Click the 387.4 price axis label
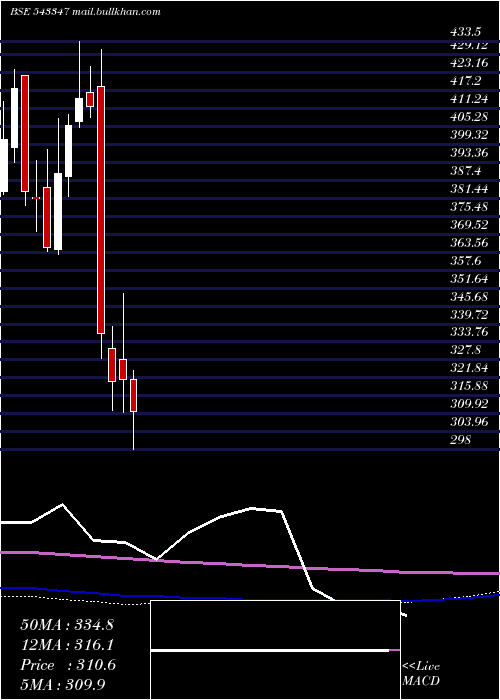Viewport: 500px width, 700px height. pyautogui.click(x=466, y=171)
